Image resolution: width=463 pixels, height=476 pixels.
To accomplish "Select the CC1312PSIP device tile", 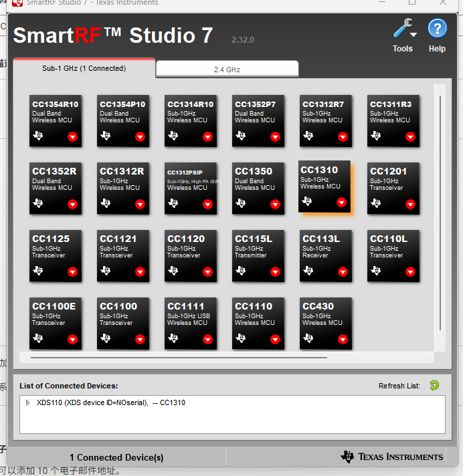I will (x=191, y=189).
